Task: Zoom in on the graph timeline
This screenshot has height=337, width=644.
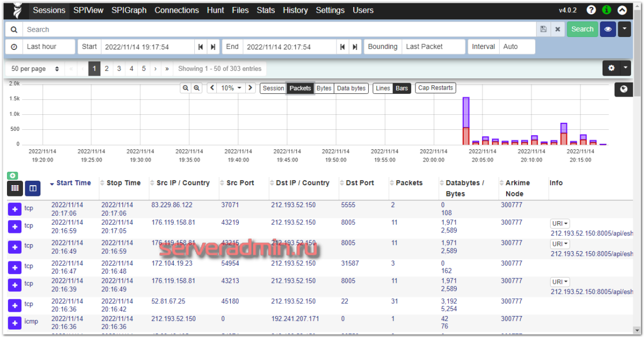Action: [x=197, y=88]
